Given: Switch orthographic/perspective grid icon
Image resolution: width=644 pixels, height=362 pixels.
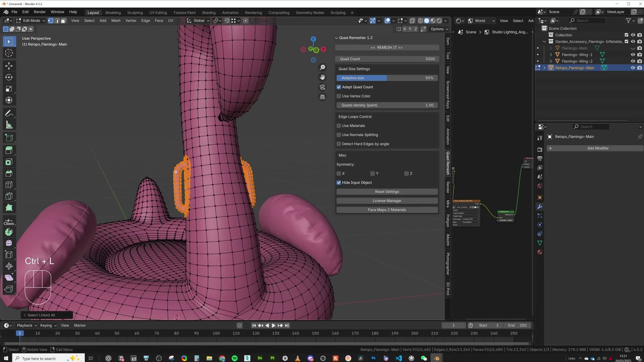Looking at the screenshot, I should 322,97.
